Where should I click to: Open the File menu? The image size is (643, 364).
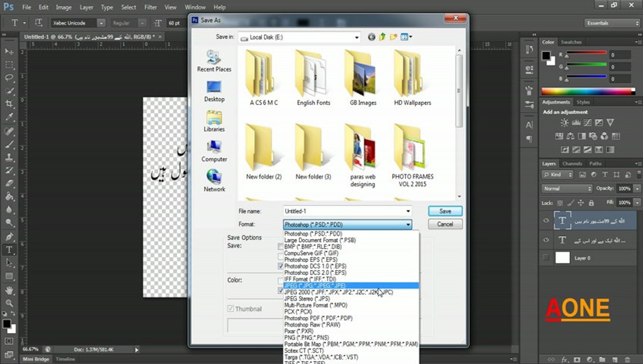[x=26, y=8]
